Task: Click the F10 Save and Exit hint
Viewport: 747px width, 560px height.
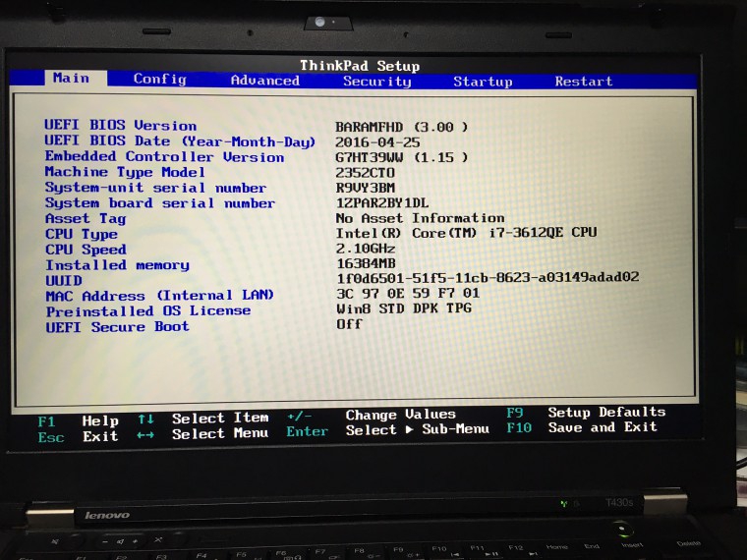Action: click(582, 427)
